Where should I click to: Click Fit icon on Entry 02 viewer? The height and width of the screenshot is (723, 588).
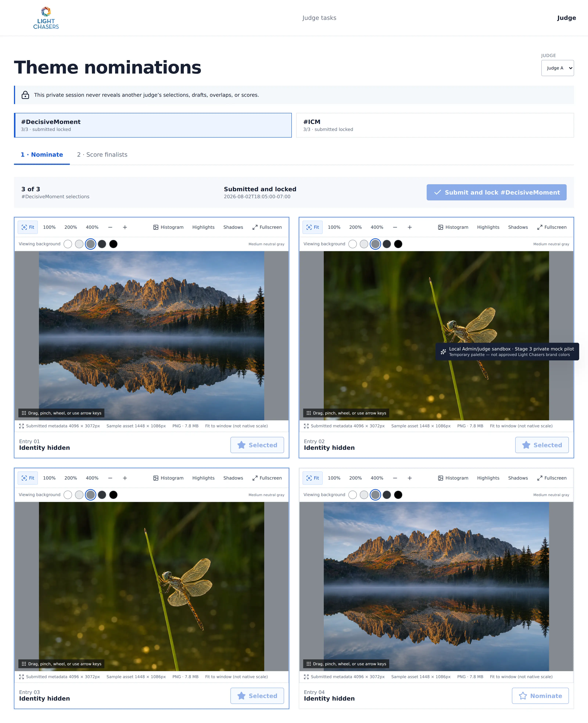(x=313, y=227)
